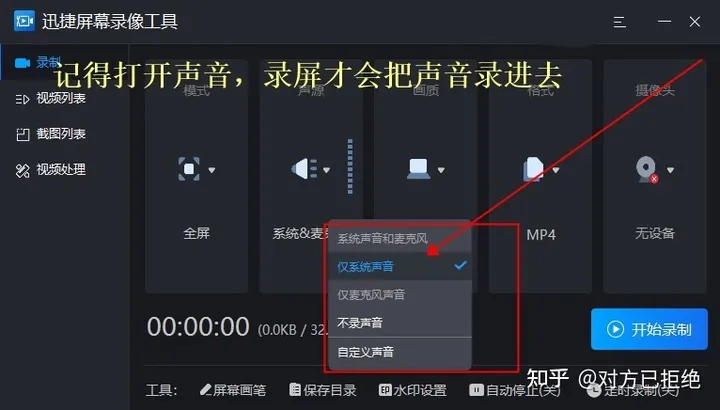This screenshot has height=410, width=720.
Task: Expand the picture quality dropdown arrow
Action: point(441,170)
